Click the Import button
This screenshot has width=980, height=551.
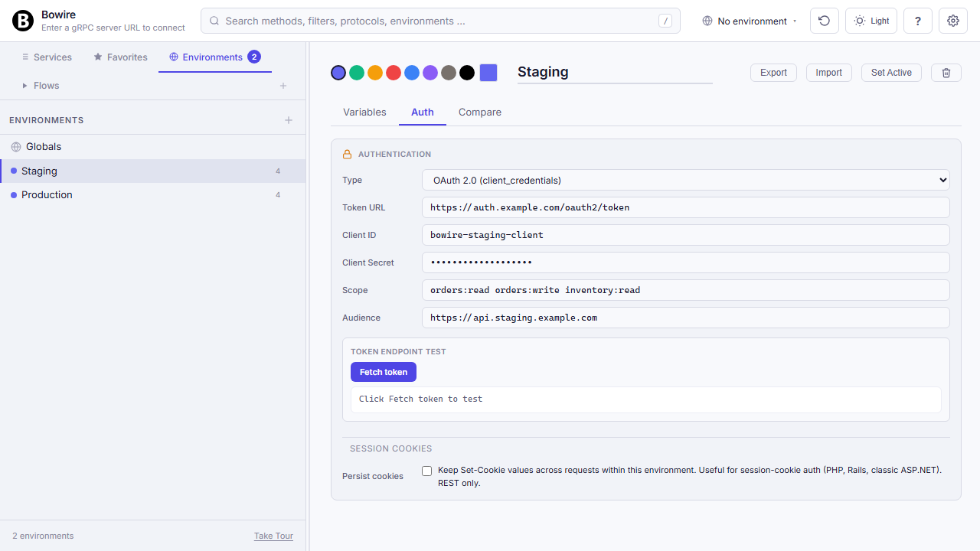pyautogui.click(x=829, y=73)
